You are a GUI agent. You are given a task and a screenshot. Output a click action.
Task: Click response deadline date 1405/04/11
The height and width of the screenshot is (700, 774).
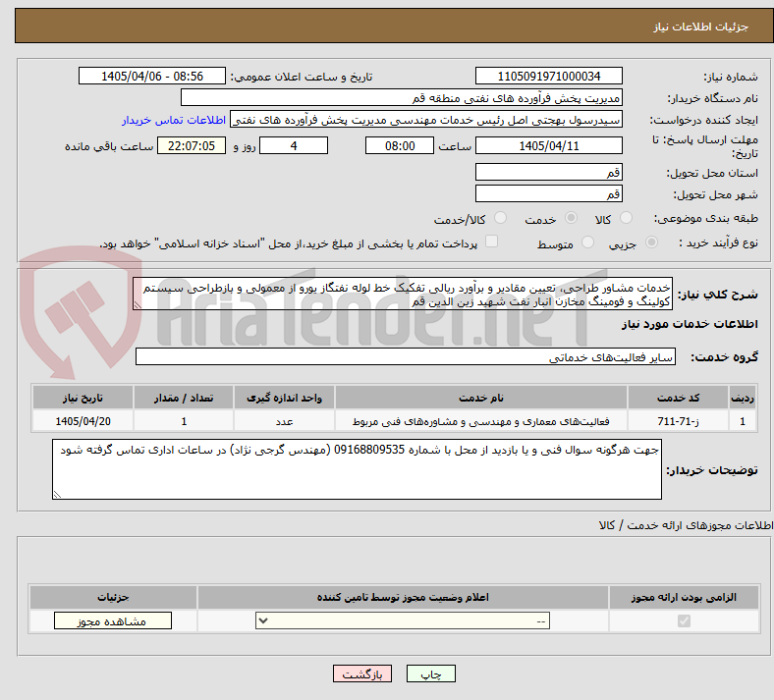pos(548,145)
